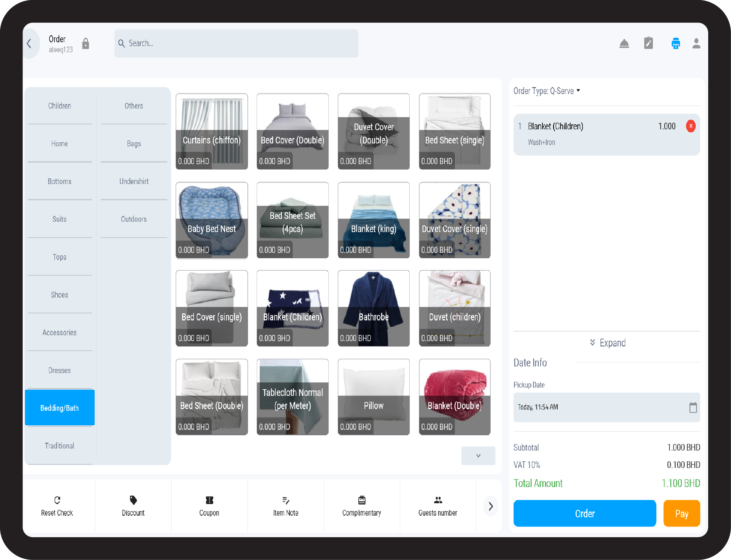
Task: Expand the order panel
Action: pos(607,343)
